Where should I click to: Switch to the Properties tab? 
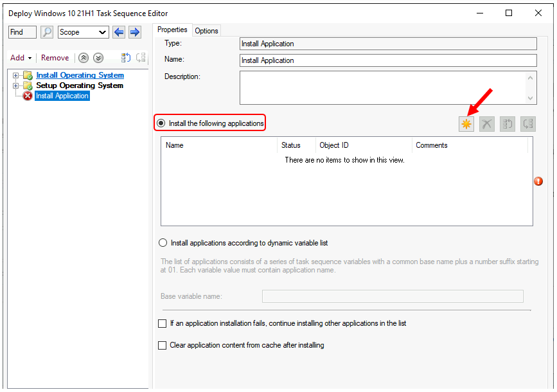(x=172, y=30)
